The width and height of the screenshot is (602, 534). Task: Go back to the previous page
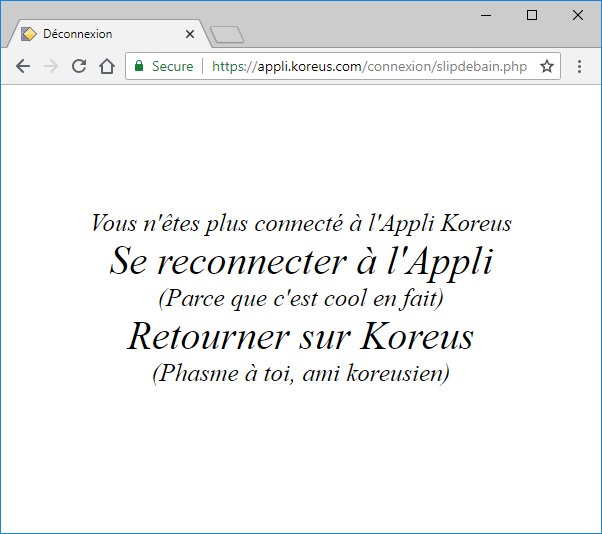[23, 66]
